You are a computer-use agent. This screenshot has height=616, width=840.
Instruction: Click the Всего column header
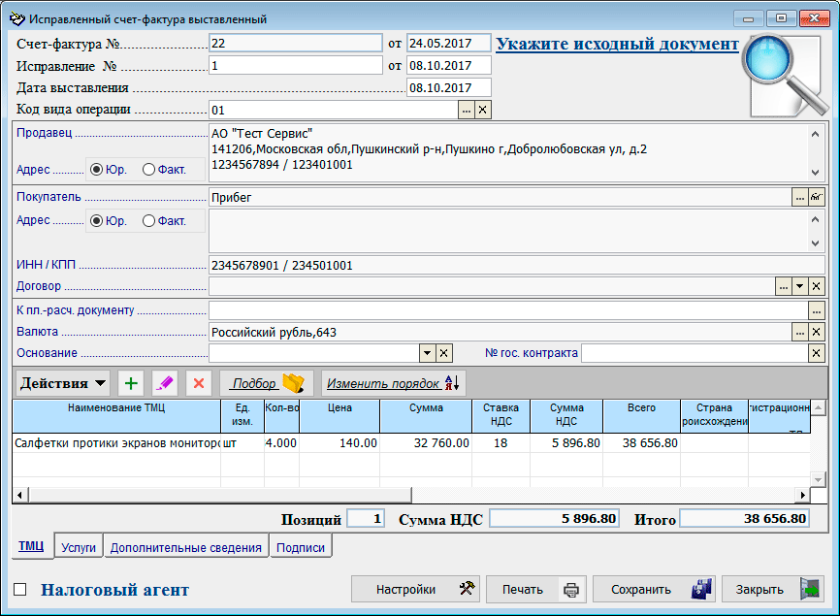[641, 415]
